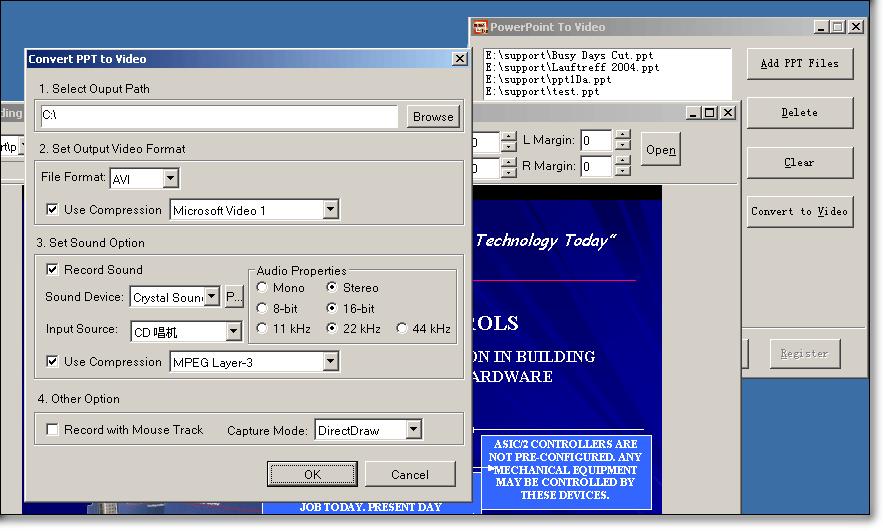Click the Cancel button

(x=410, y=474)
